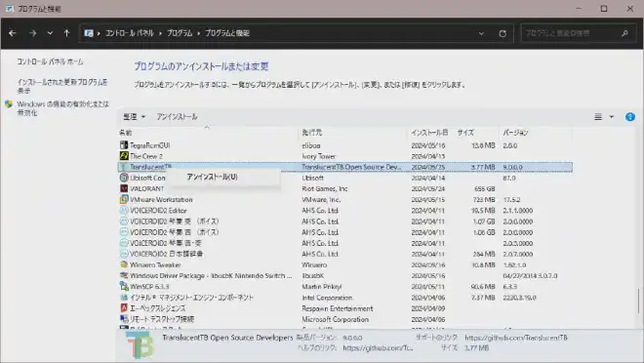Click the TegraRcmGUI icon
Screen dimensions: 644x363
(x=124, y=145)
